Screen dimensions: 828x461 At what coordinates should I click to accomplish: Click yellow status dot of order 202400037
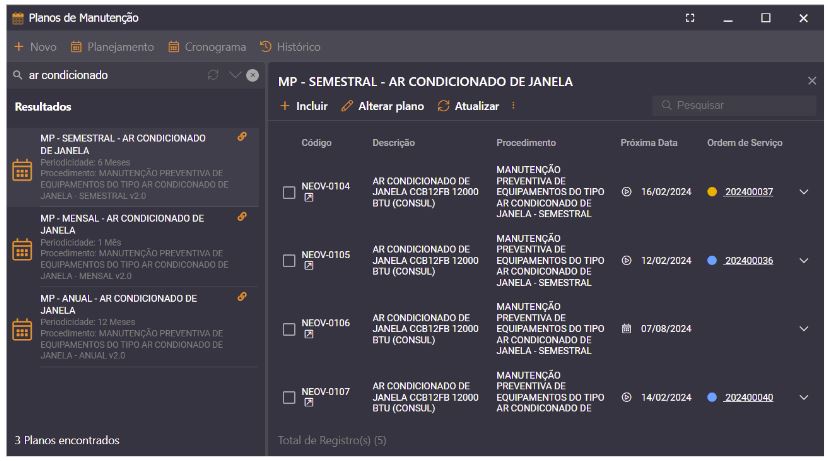pyautogui.click(x=712, y=192)
